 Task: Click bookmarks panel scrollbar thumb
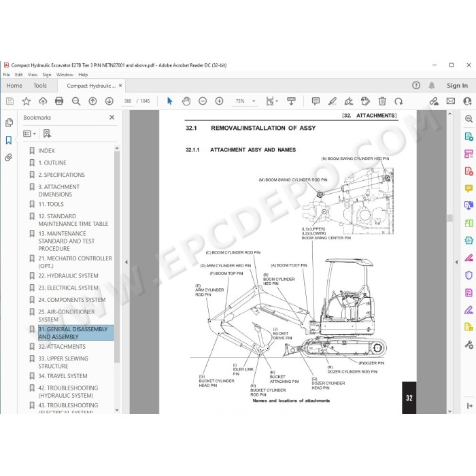(117, 257)
